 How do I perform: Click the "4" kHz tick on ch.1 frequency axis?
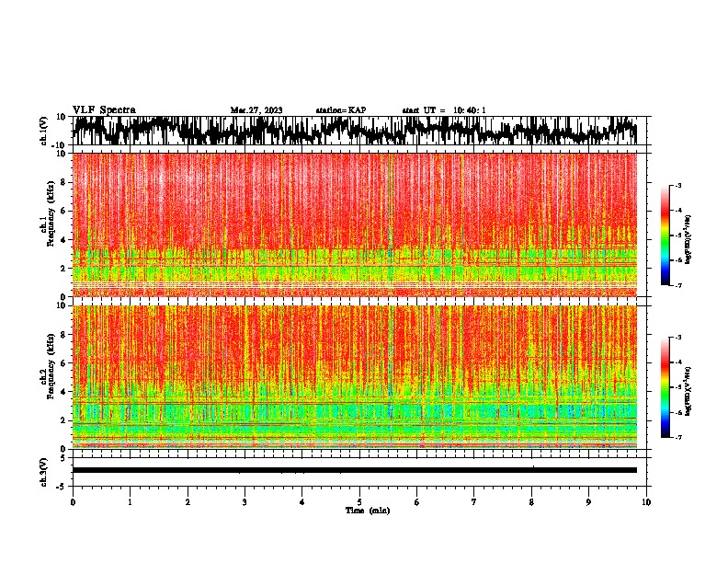(x=63, y=240)
